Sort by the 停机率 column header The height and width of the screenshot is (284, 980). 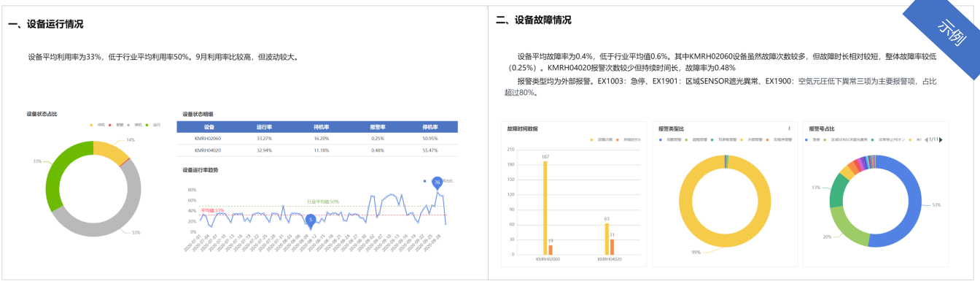click(430, 126)
